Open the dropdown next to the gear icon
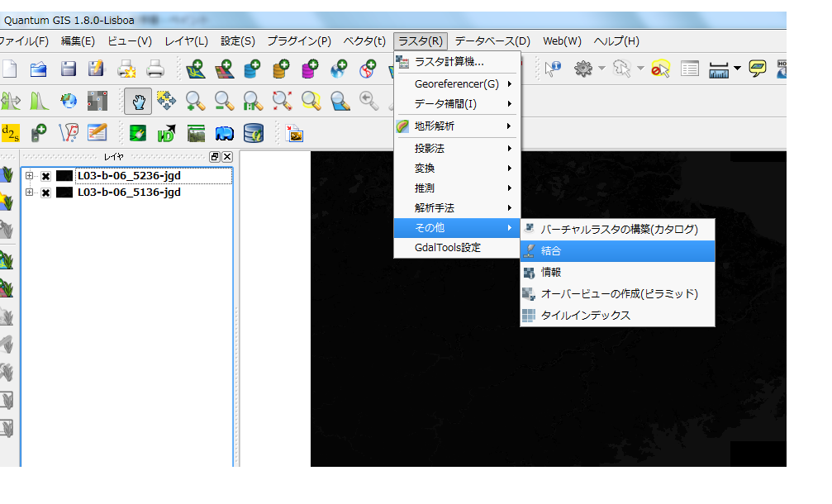Image resolution: width=832 pixels, height=504 pixels. click(601, 69)
